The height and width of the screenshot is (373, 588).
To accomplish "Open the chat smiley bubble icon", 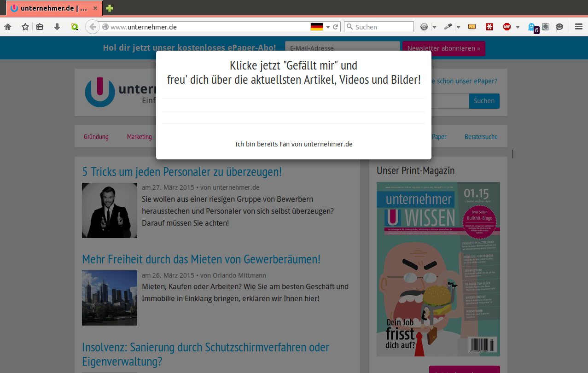I will [559, 27].
